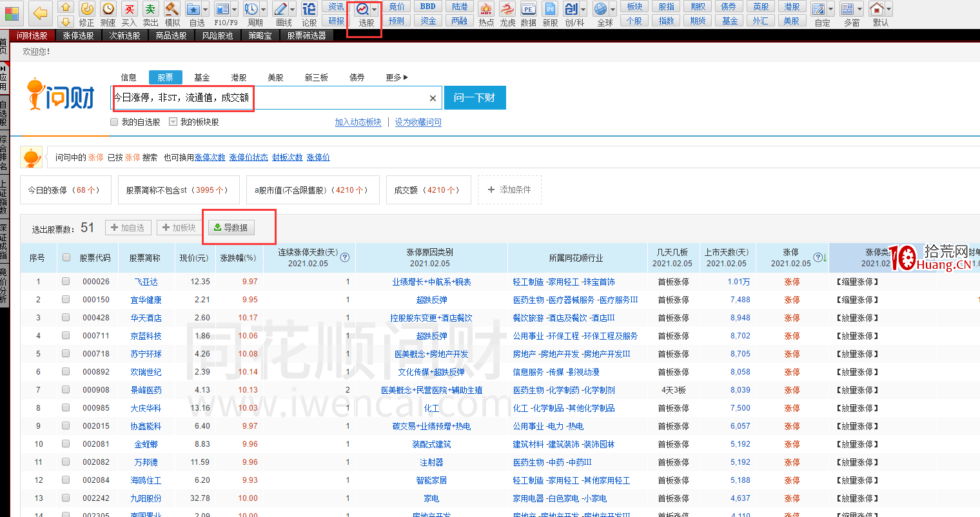The image size is (980, 517).
Task: Expand the 周期 dropdown arrow
Action: [x=264, y=9]
